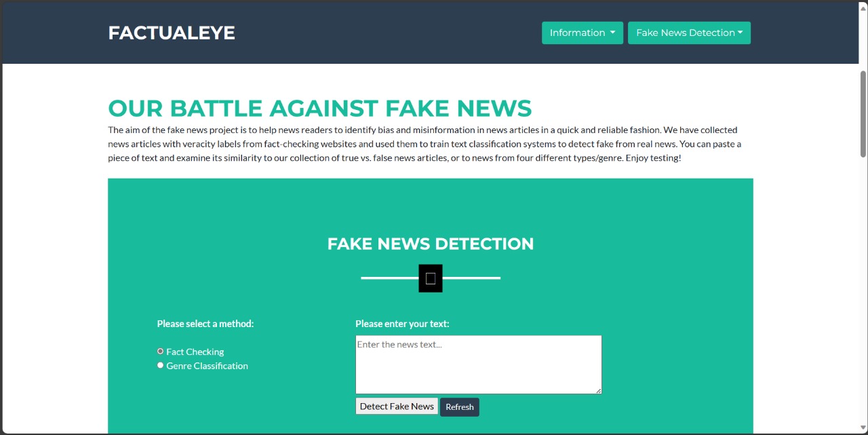Click the FACTUALEYE site logo

coord(172,33)
